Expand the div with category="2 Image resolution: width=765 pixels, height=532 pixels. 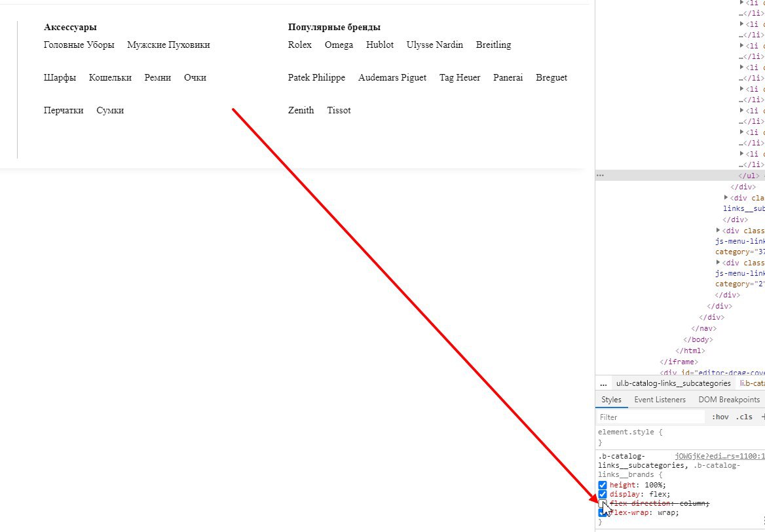(718, 263)
